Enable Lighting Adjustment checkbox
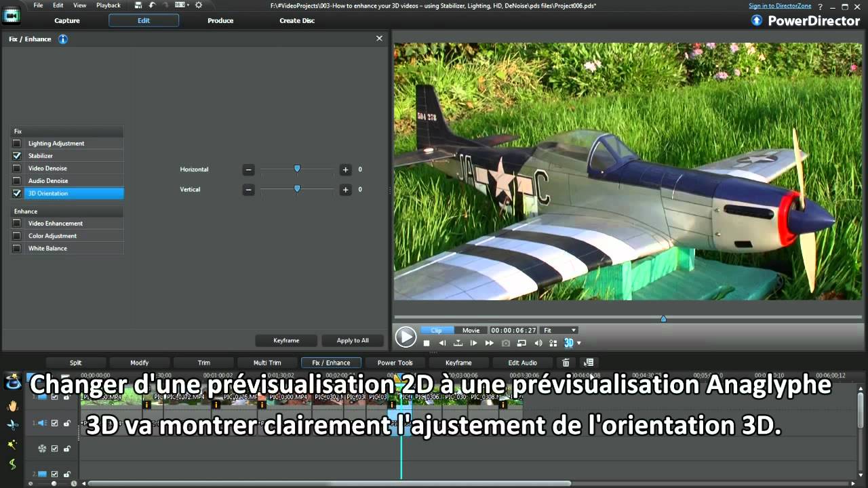 point(17,144)
